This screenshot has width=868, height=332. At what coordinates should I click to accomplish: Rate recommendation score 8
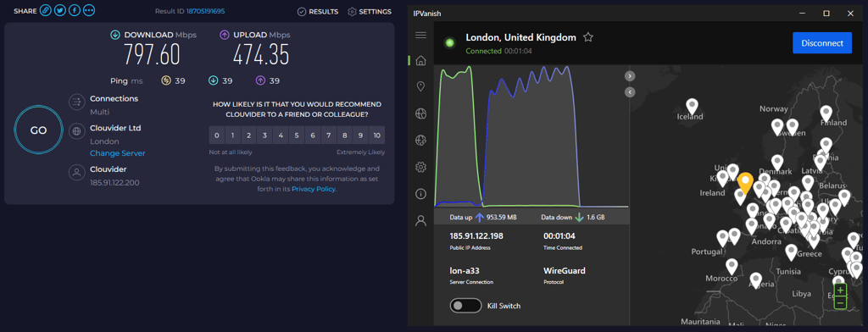coord(345,135)
